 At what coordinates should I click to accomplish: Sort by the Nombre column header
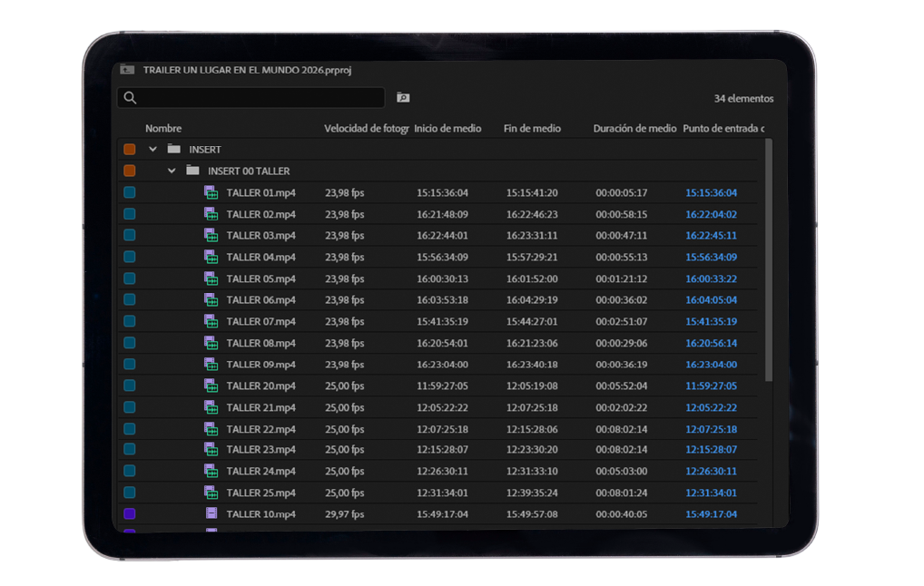click(x=163, y=129)
